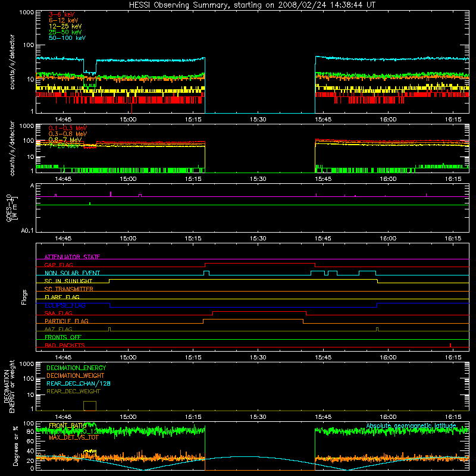Screen dimensions: 476x476
Task: Click the 0.8-7 MeV legend label
Action: (65, 140)
